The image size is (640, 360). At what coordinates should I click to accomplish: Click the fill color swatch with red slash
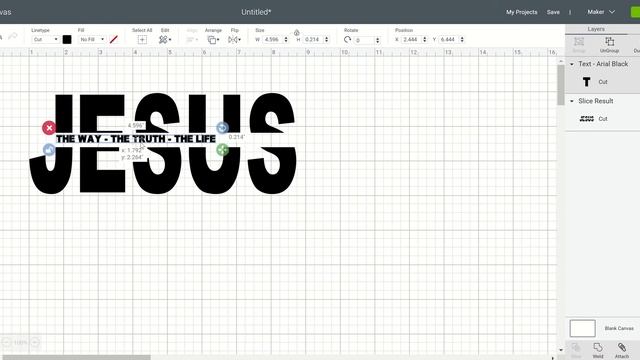[x=114, y=40]
